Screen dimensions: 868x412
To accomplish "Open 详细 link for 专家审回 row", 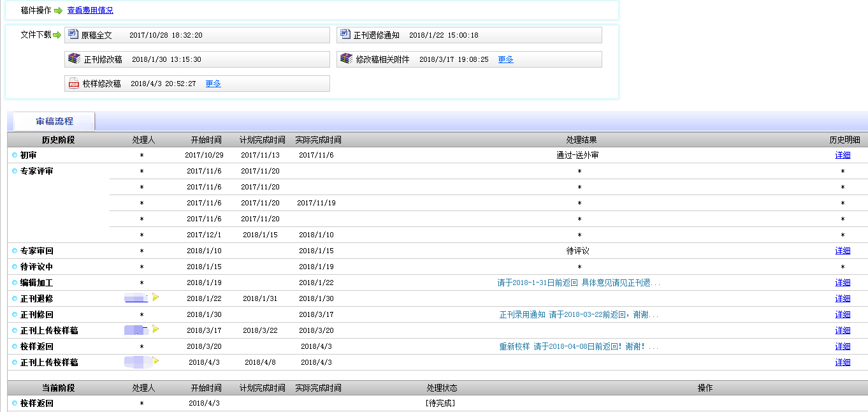I will point(843,251).
